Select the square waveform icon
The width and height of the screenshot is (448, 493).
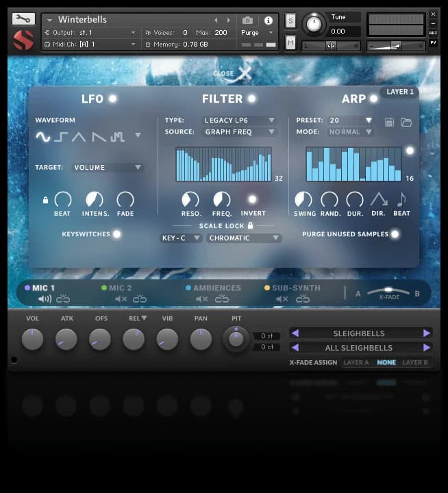[61, 137]
